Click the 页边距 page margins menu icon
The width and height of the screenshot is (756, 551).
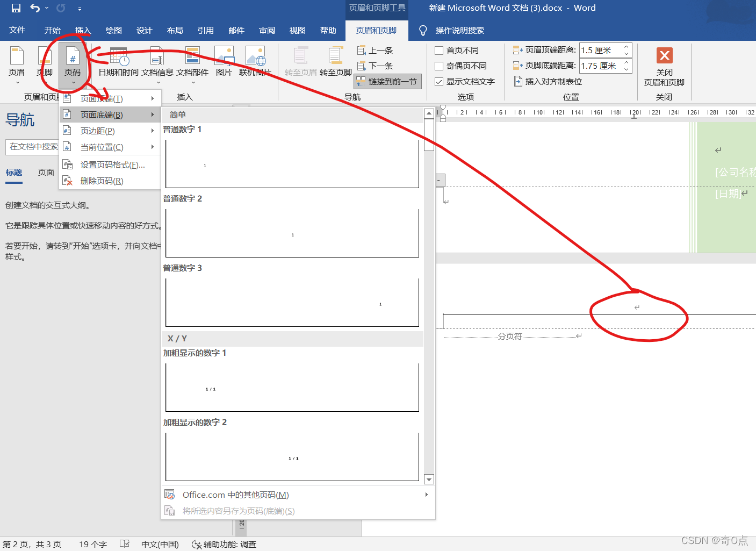[67, 131]
